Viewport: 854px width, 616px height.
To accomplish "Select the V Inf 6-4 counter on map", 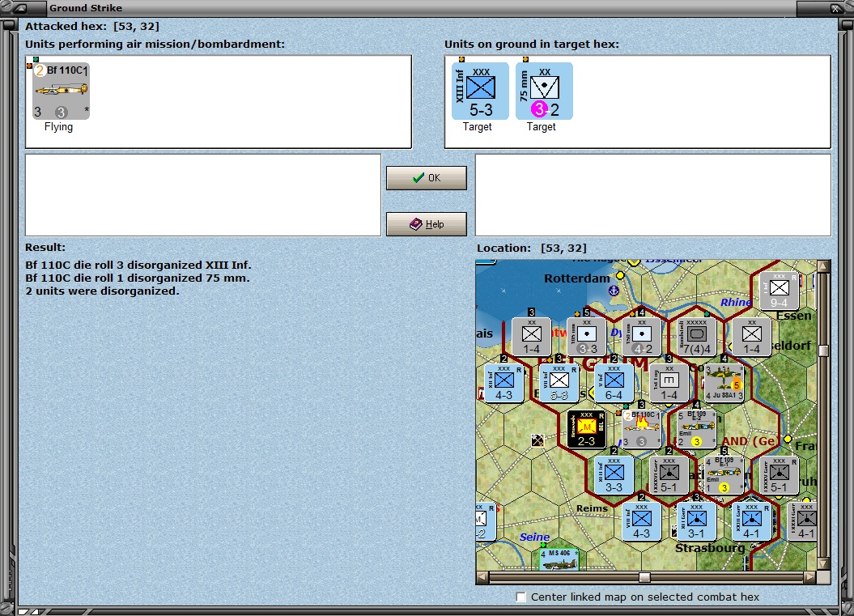I will click(614, 384).
